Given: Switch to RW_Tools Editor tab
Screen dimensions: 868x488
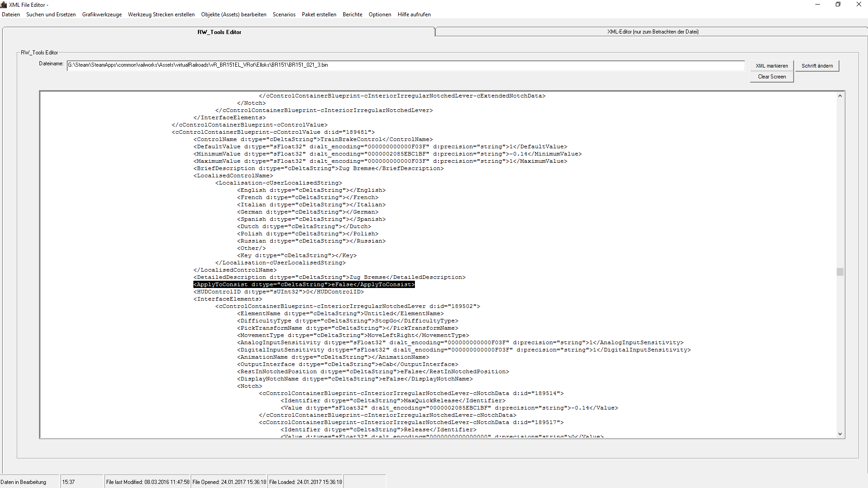Looking at the screenshot, I should [219, 32].
